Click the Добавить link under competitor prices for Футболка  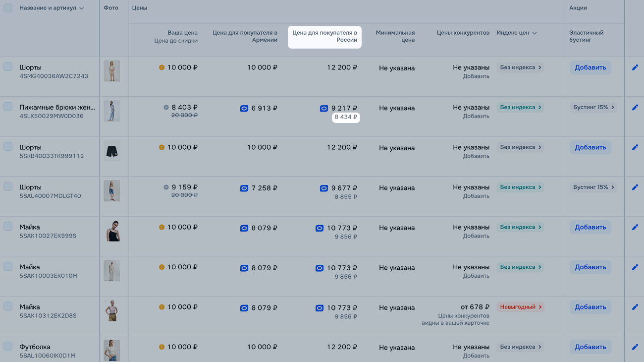click(x=476, y=356)
